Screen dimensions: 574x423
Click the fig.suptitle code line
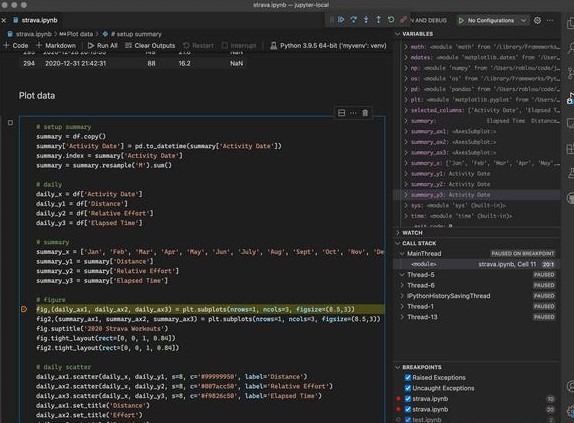102,329
